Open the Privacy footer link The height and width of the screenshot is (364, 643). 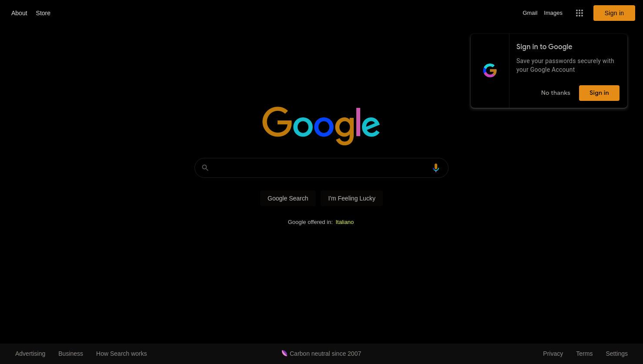point(553,354)
